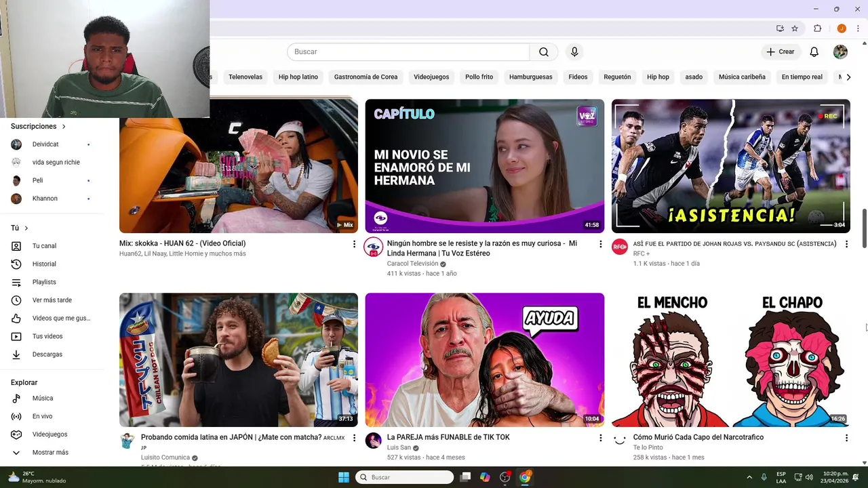Viewport: 868px width, 488px height.
Task: Select the Fideos chip
Action: click(x=578, y=77)
